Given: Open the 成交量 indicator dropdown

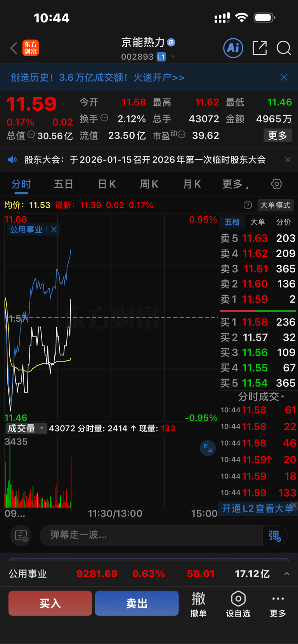Looking at the screenshot, I should [x=26, y=428].
